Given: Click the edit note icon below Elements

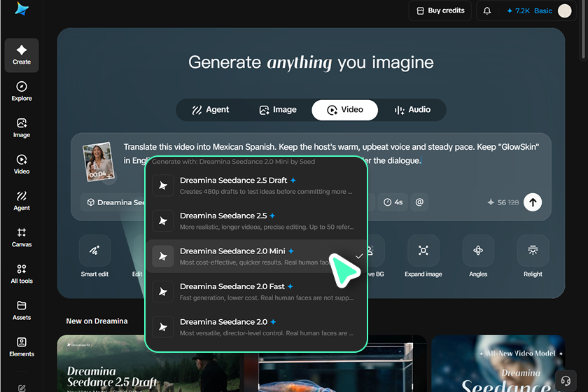Looking at the screenshot, I should tap(22, 388).
